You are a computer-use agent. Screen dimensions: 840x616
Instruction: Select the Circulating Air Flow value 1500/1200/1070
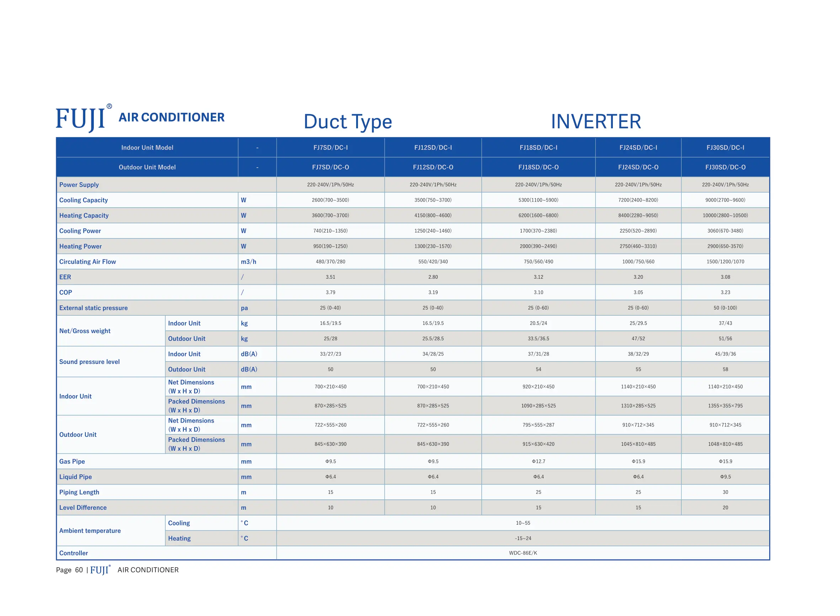click(725, 261)
